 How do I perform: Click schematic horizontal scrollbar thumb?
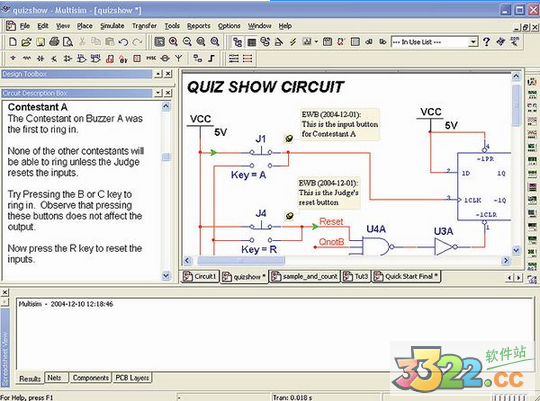[241, 260]
